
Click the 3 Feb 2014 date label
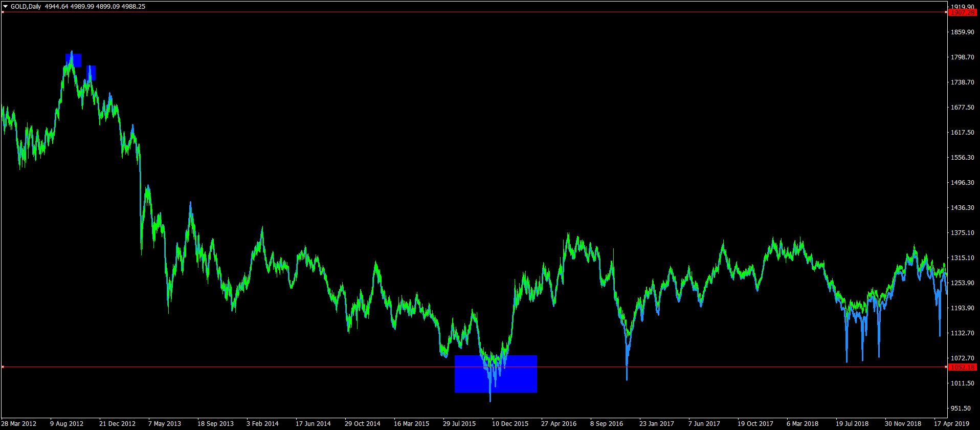point(262,423)
